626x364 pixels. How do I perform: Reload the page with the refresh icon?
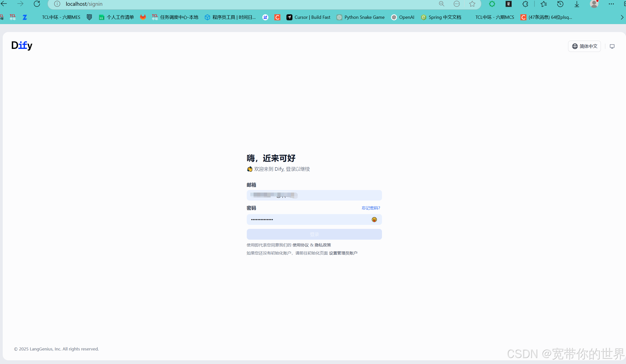(x=37, y=4)
